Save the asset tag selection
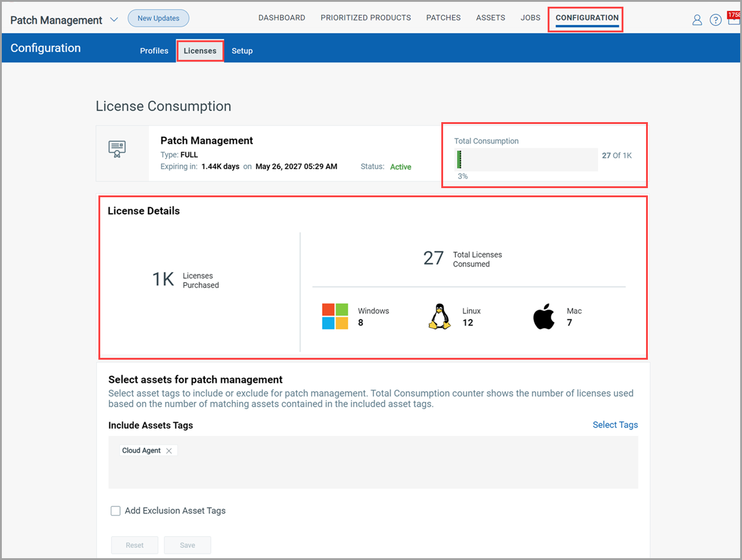The height and width of the screenshot is (560, 742). point(187,545)
